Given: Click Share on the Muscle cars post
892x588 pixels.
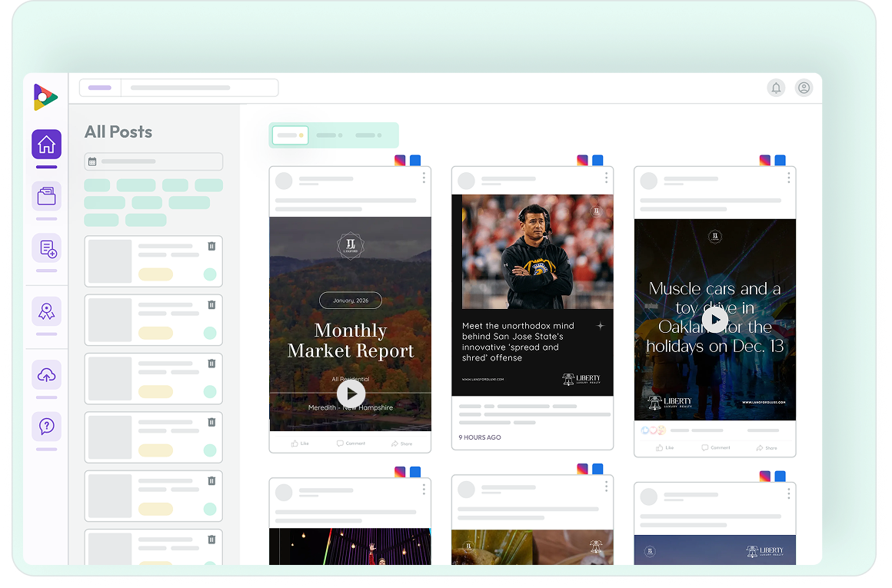Looking at the screenshot, I should click(x=766, y=447).
